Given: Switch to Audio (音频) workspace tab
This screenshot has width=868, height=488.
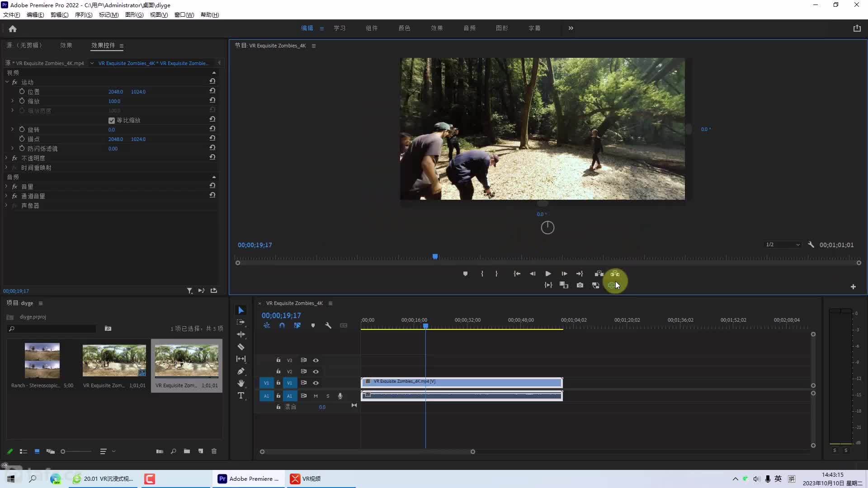Looking at the screenshot, I should (469, 28).
